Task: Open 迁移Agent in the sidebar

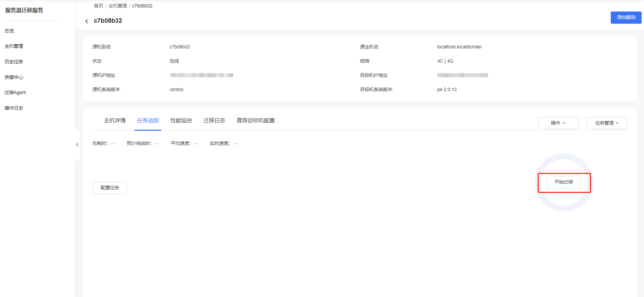Action: 15,92
